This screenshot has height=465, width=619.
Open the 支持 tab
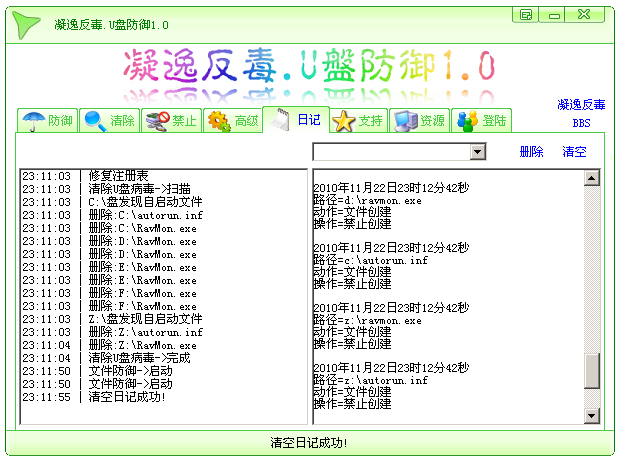point(358,120)
